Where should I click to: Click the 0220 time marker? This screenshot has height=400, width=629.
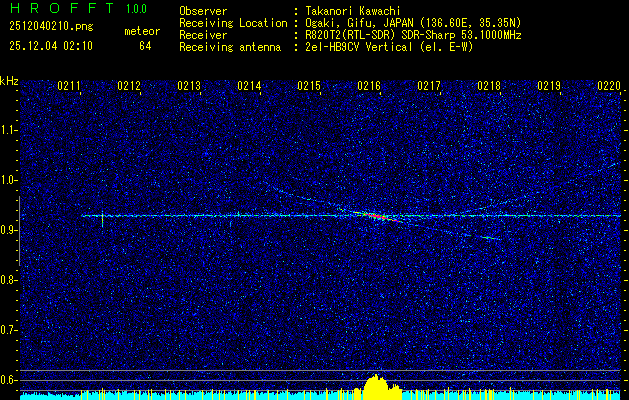click(x=609, y=85)
